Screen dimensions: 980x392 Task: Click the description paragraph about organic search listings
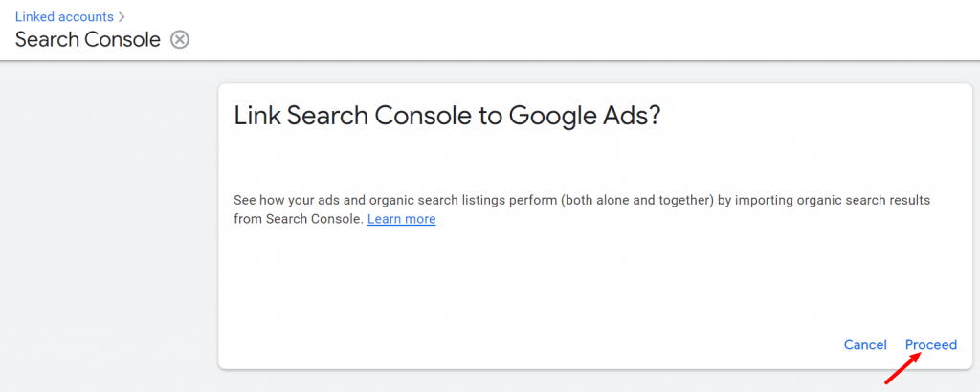pos(582,209)
